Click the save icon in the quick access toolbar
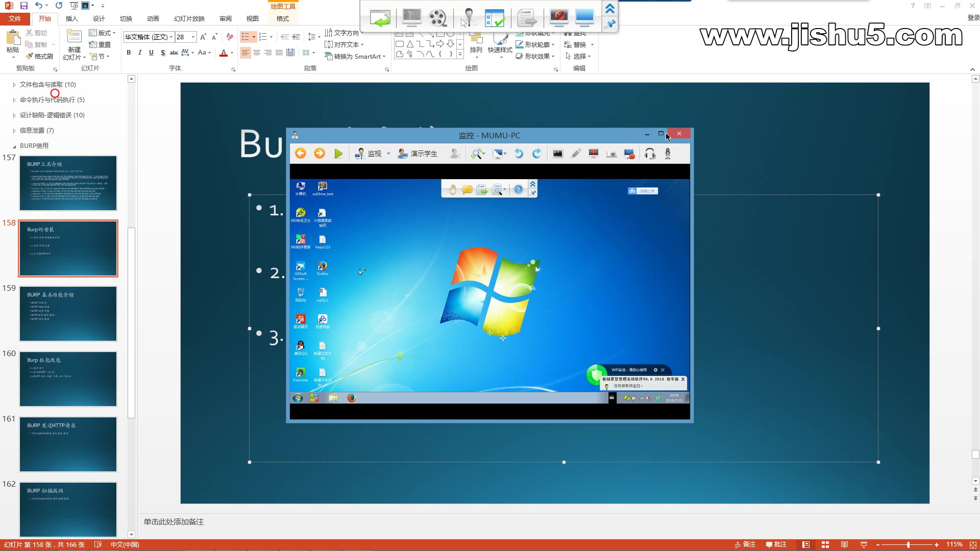 [x=23, y=6]
